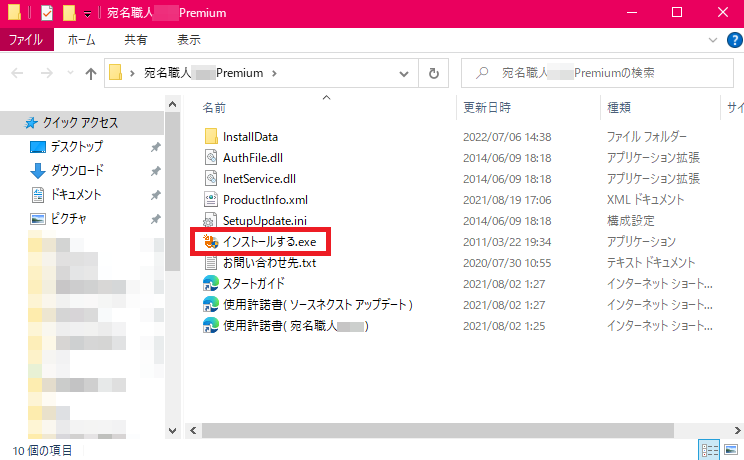The width and height of the screenshot is (744, 460).
Task: Expand breadcrumb chevron before 宛名職人 folder
Action: 132,74
